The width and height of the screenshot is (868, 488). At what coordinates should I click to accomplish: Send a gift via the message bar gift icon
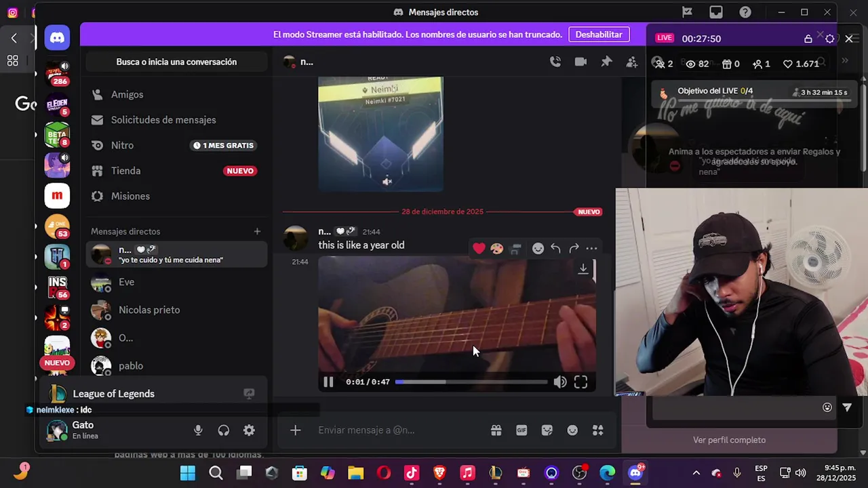(496, 430)
